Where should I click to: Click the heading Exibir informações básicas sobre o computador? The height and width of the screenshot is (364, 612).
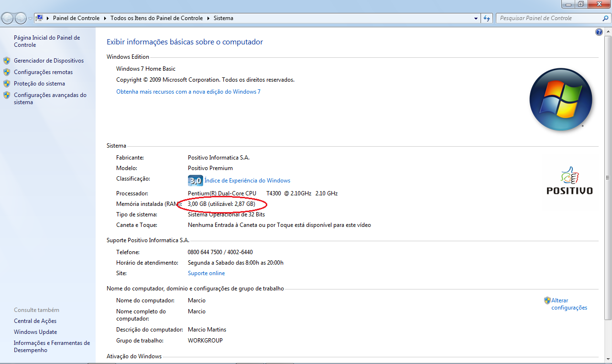(x=185, y=42)
